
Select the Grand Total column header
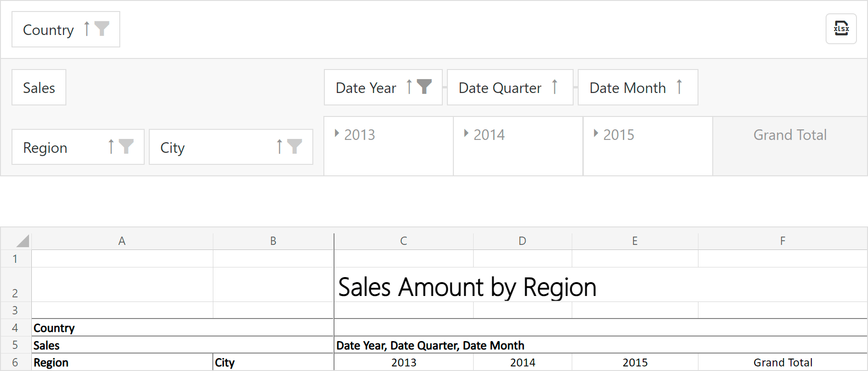coord(790,135)
